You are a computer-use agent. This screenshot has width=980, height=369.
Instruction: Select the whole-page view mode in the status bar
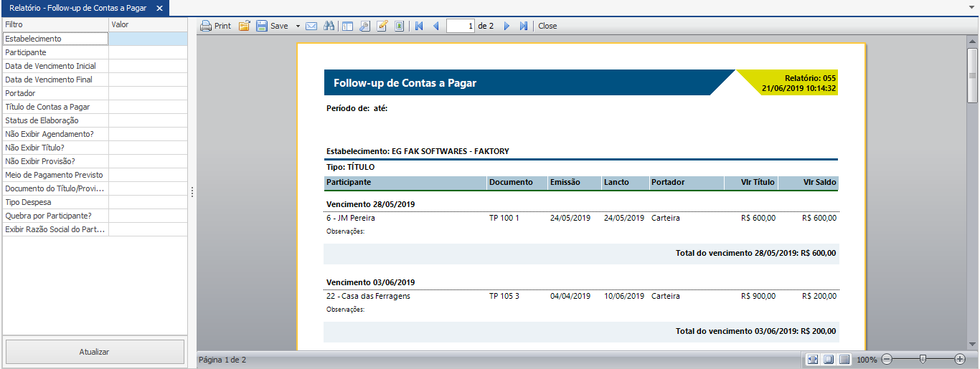coord(829,359)
